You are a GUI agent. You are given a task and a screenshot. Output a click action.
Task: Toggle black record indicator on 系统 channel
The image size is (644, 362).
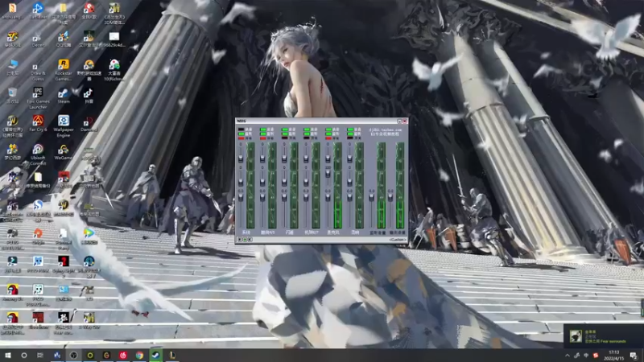pyautogui.click(x=242, y=130)
